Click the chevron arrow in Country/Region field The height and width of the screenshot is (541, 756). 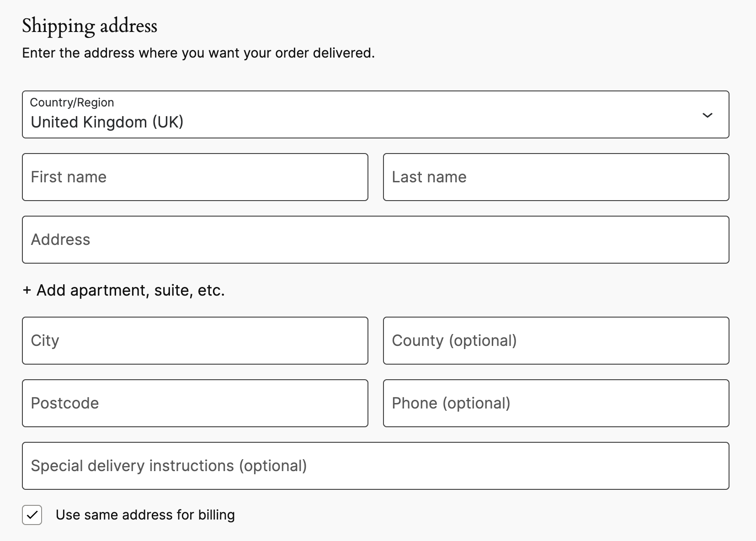click(x=707, y=115)
